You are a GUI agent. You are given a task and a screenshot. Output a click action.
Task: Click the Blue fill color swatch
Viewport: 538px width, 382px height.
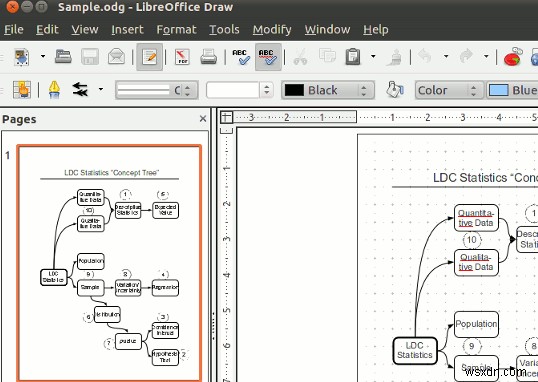coord(499,90)
